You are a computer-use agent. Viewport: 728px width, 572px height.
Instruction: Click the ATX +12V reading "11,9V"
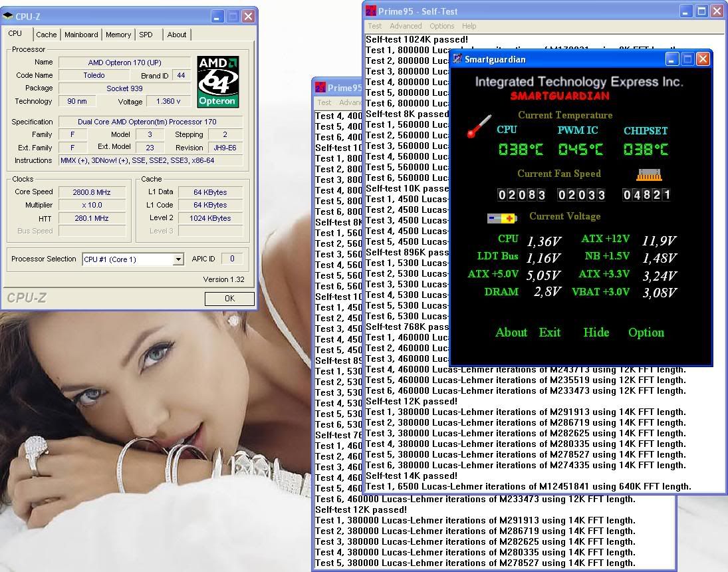[x=659, y=241]
